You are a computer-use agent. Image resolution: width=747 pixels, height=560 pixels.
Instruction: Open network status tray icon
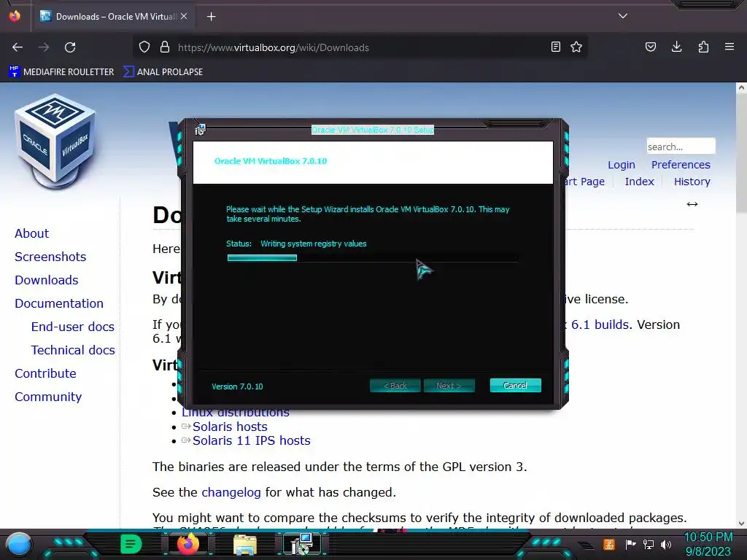click(648, 544)
